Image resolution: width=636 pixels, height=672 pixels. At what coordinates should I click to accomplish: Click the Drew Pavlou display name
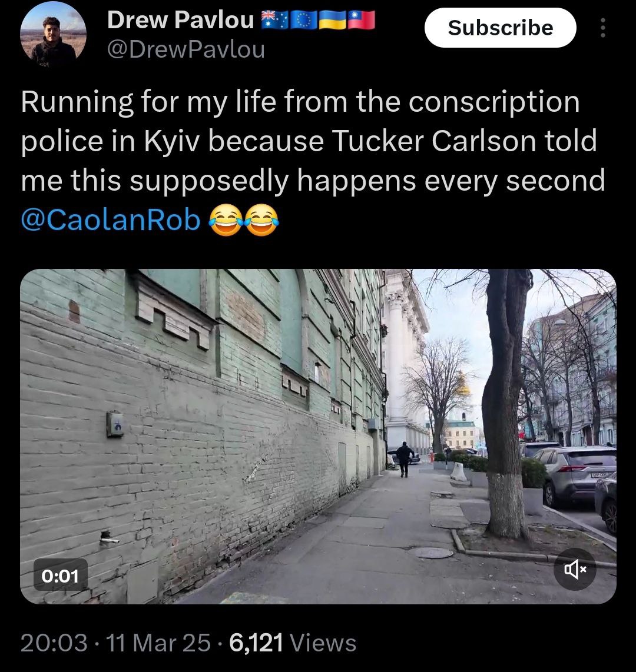(181, 22)
